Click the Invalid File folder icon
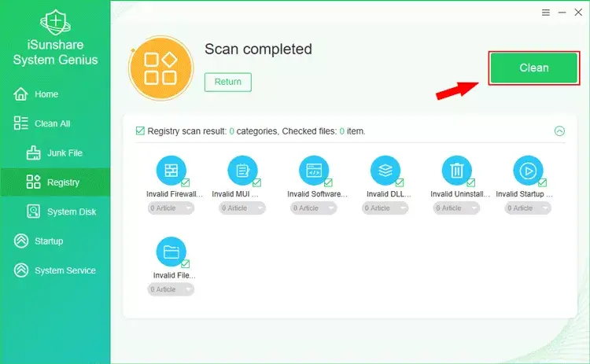Screen dimensions: 590x364 pyautogui.click(x=171, y=252)
